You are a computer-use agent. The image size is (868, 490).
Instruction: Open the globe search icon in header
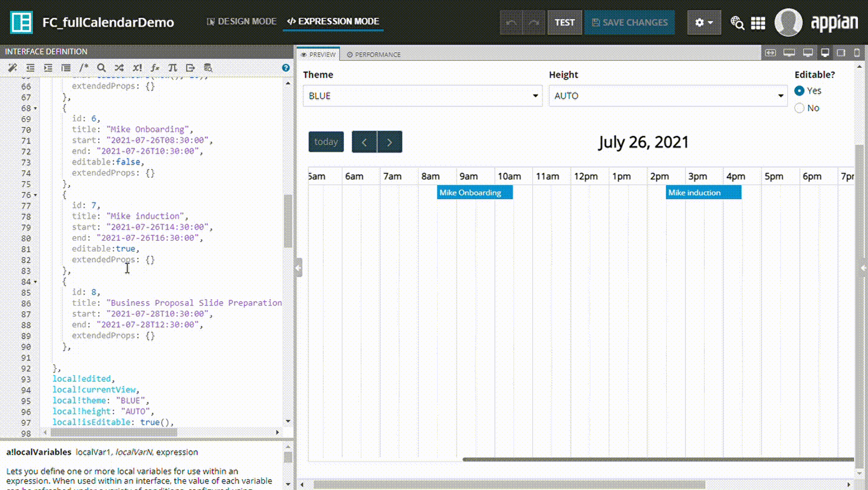[x=737, y=23]
